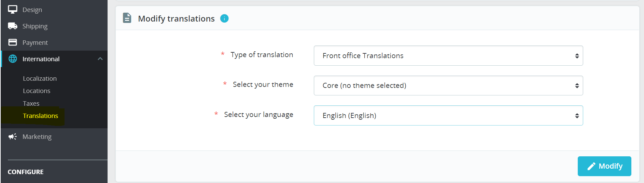The height and width of the screenshot is (183, 644).
Task: Click the Marketing megaphone icon
Action: [13, 136]
